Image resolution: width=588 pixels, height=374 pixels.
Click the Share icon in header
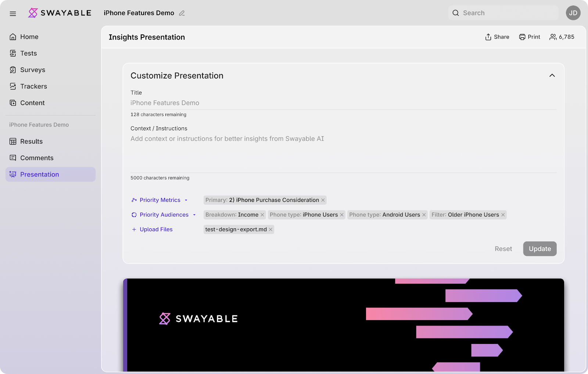point(488,37)
